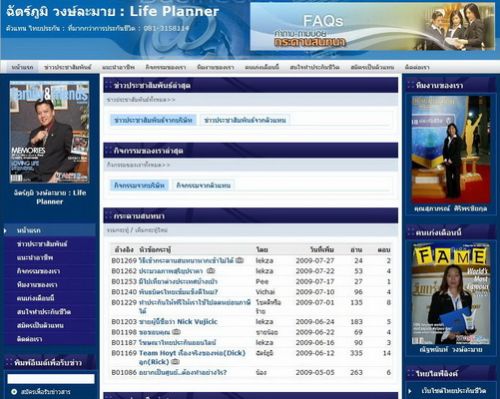The height and width of the screenshot is (399, 500).
Task: Click the round subscribe icon under email field
Action: point(14,392)
